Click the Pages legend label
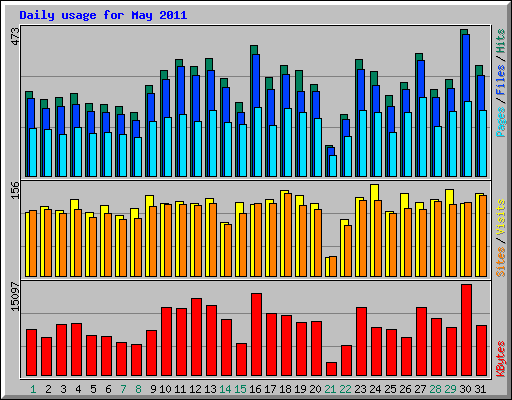 [500, 122]
